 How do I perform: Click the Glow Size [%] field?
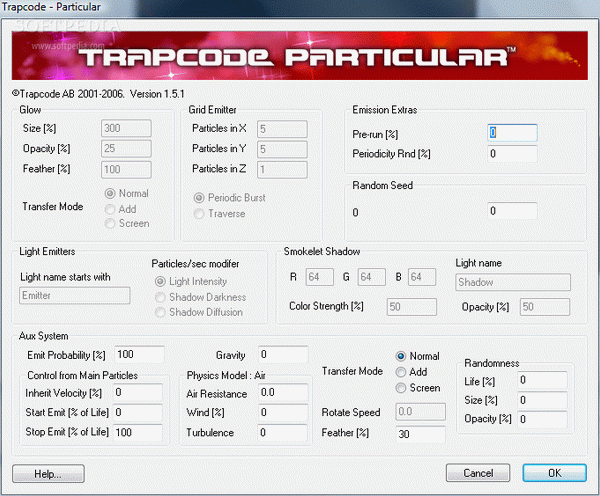click(x=126, y=128)
